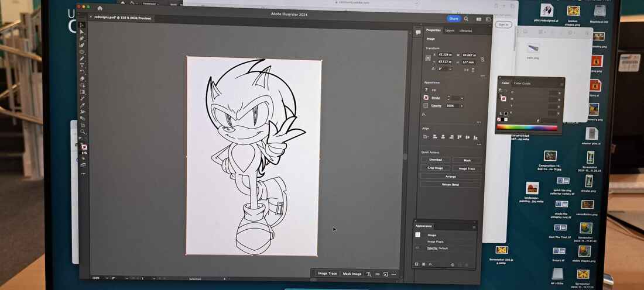644x290 pixels.
Task: Open three-dots menu on contextual task bar
Action: tap(393, 274)
